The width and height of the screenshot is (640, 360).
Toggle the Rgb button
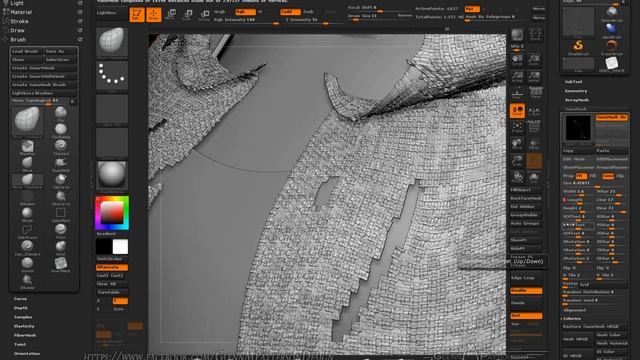(245, 12)
